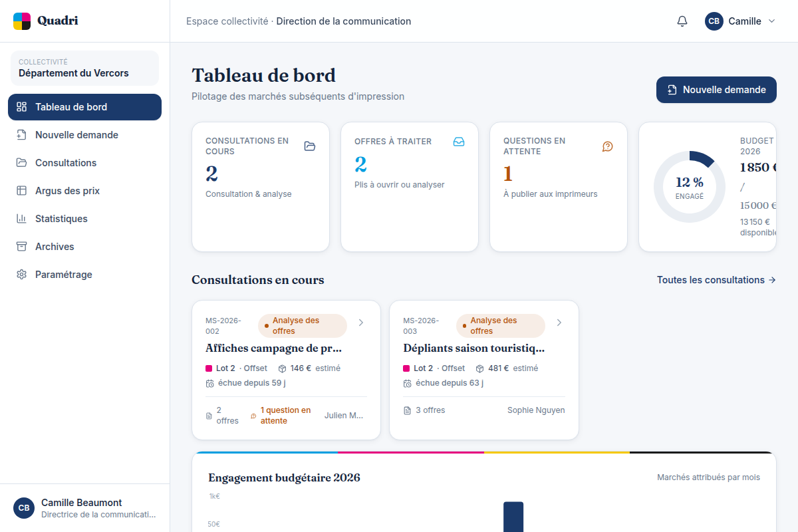The image size is (798, 532).
Task: Click Marchés attribués par mois label
Action: (708, 477)
